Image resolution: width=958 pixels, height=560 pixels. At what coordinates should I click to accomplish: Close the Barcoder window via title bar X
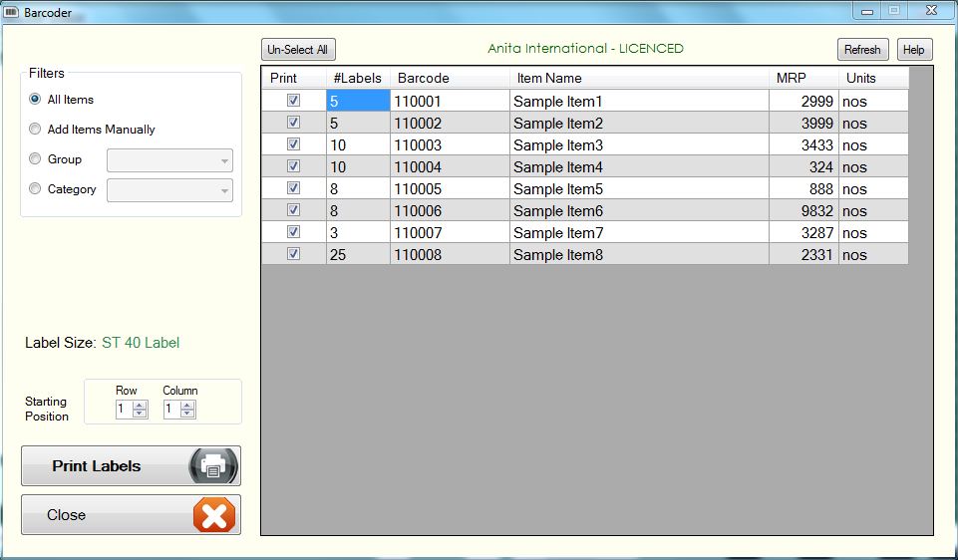[x=931, y=10]
